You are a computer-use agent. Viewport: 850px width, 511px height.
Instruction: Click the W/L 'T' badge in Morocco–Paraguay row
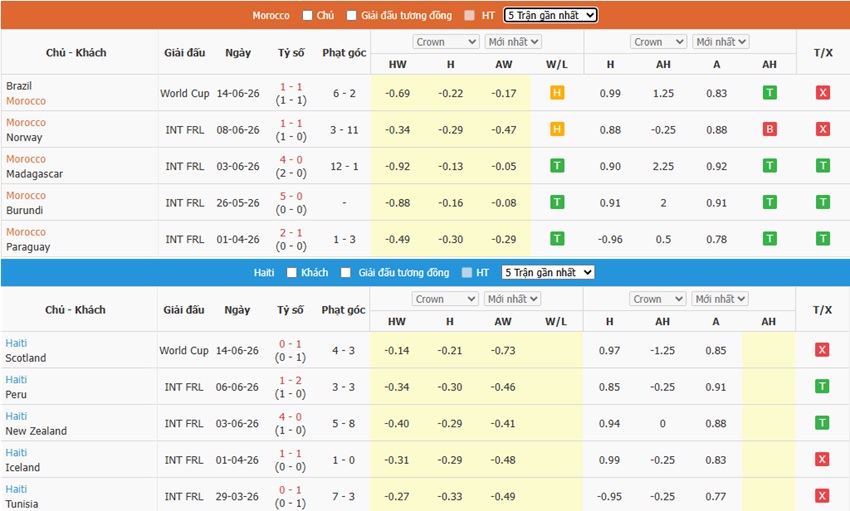557,238
